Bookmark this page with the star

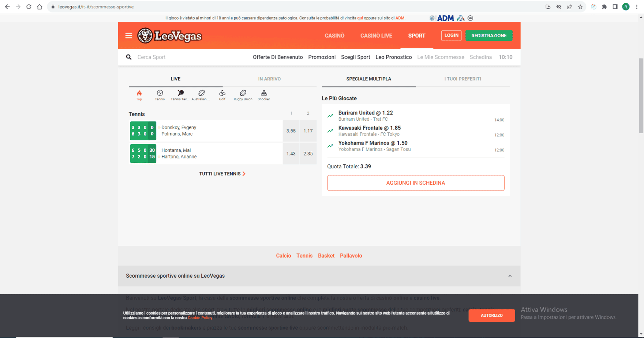(x=580, y=7)
